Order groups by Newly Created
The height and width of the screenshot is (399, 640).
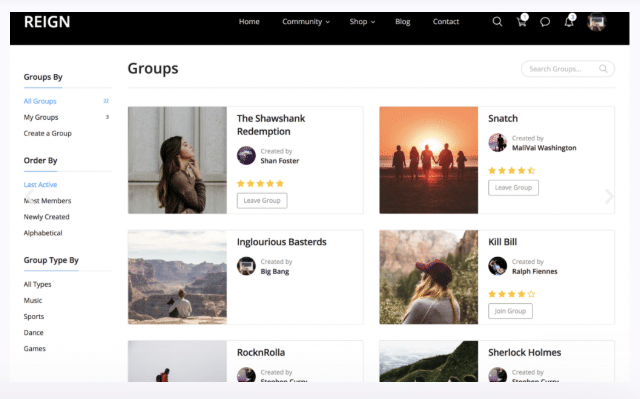click(47, 217)
